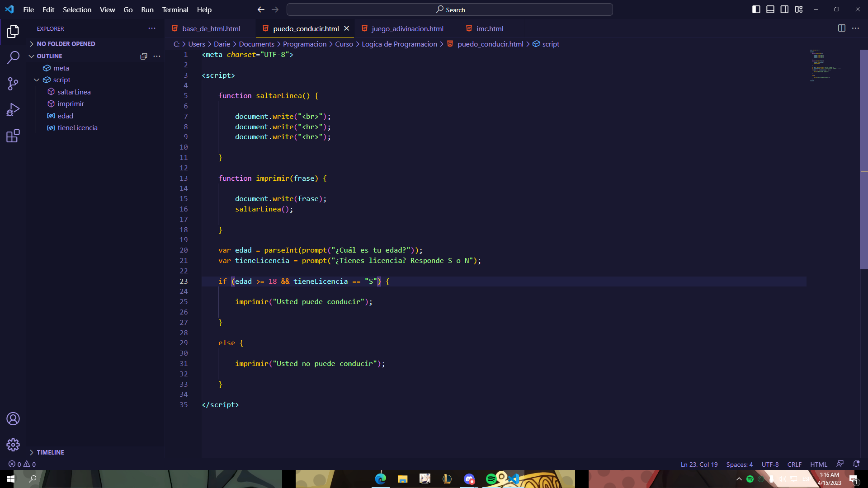Change indentation via Spaces: 4
This screenshot has height=488, width=868.
739,465
